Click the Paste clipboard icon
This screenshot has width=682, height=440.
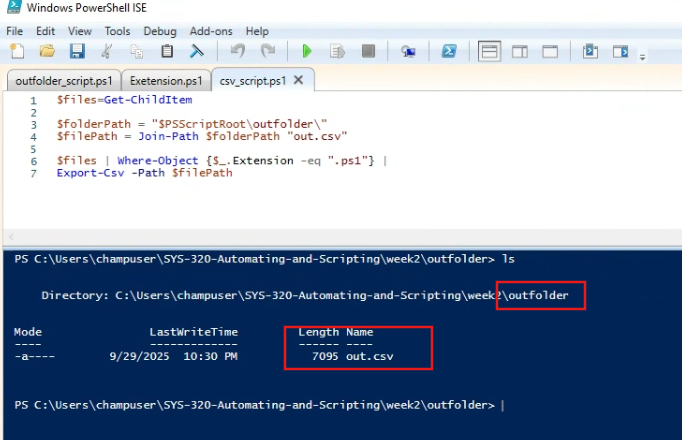167,51
